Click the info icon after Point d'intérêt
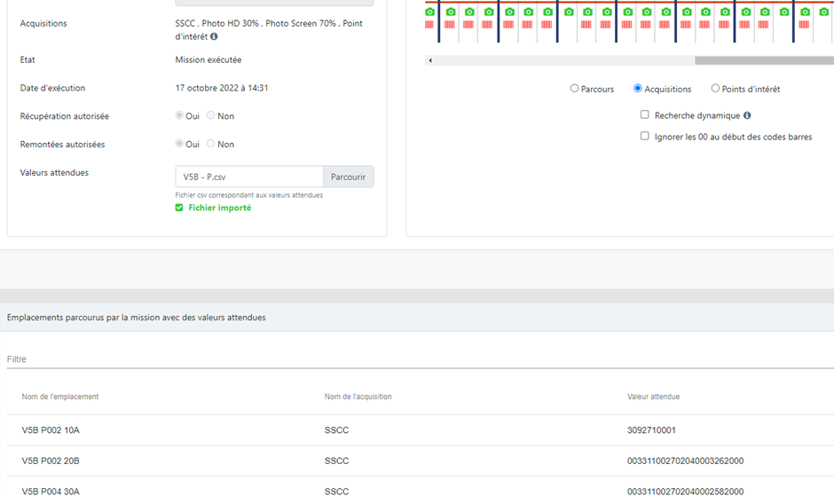834x504 pixels. [214, 36]
